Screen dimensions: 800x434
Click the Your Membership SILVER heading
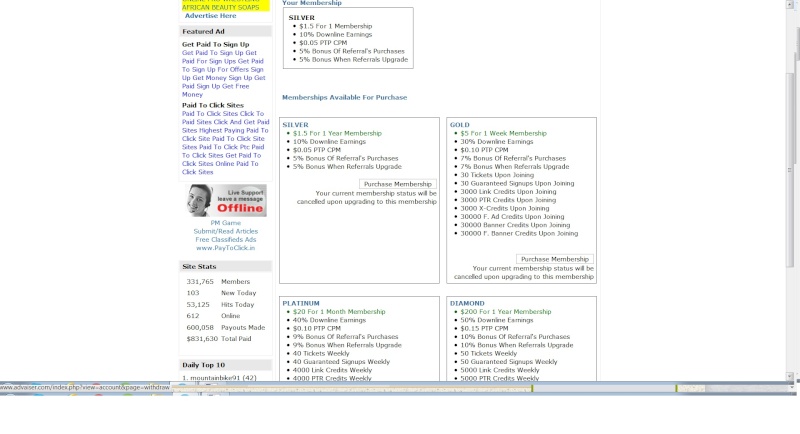coord(302,18)
